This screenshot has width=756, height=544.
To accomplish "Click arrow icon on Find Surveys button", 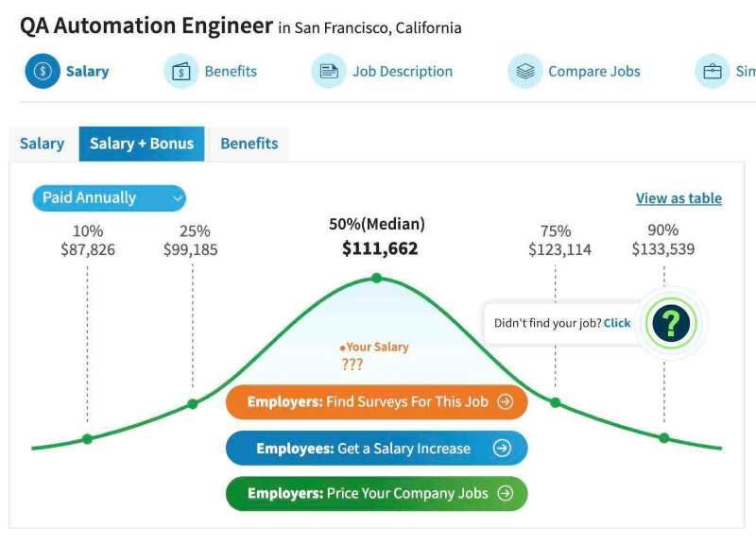I will point(506,401).
